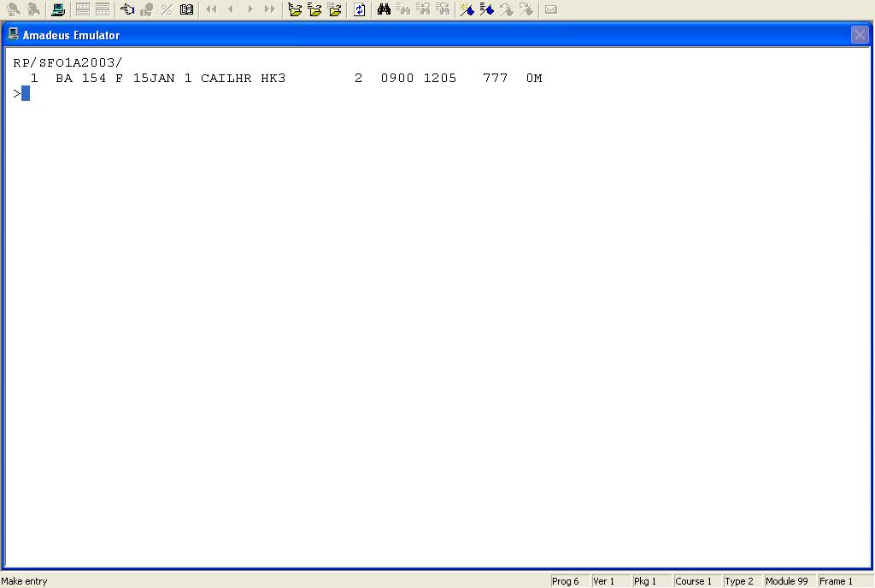Image resolution: width=875 pixels, height=588 pixels.
Task: Click the envelope mail toolbar icon
Action: pos(551,9)
